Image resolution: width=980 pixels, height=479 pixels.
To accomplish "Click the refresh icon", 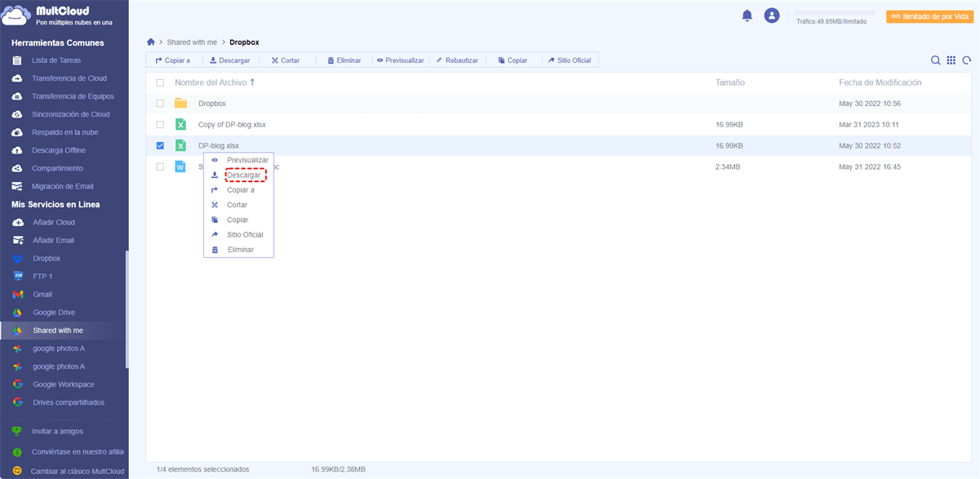I will [x=967, y=60].
